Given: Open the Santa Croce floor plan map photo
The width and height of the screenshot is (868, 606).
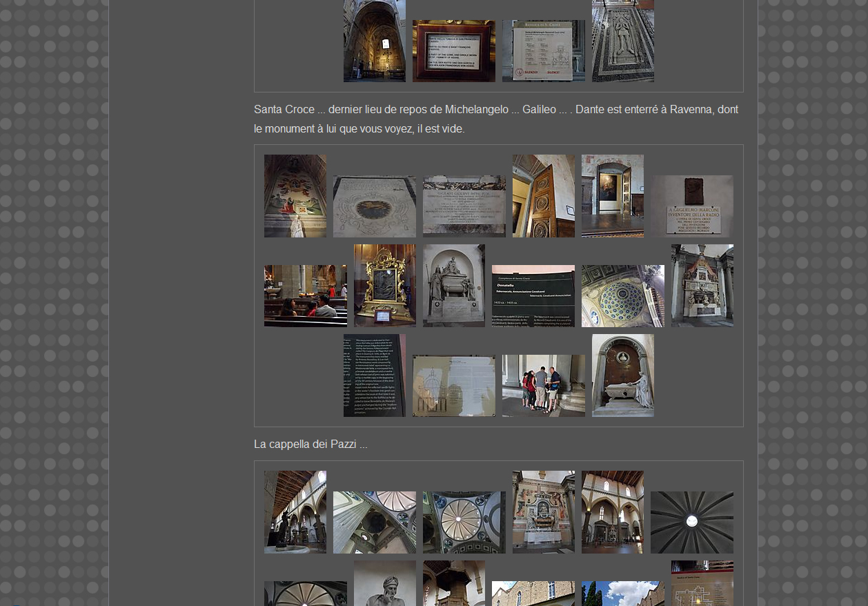Looking at the screenshot, I should (x=702, y=584).
